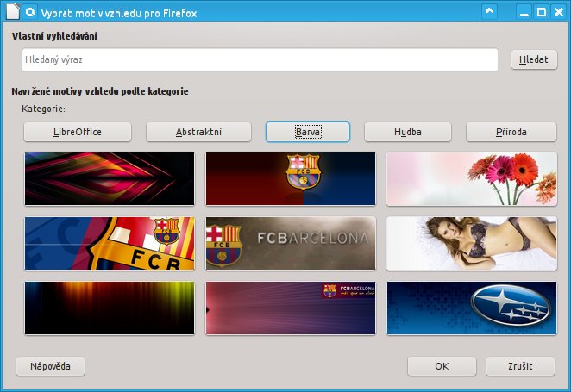
Task: Maximize the Firefox theme dialog
Action: [x=542, y=12]
